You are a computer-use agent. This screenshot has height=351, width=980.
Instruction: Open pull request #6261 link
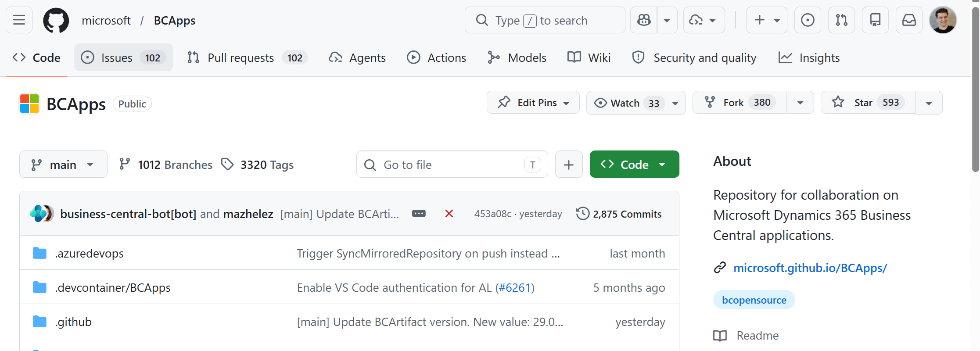[515, 287]
